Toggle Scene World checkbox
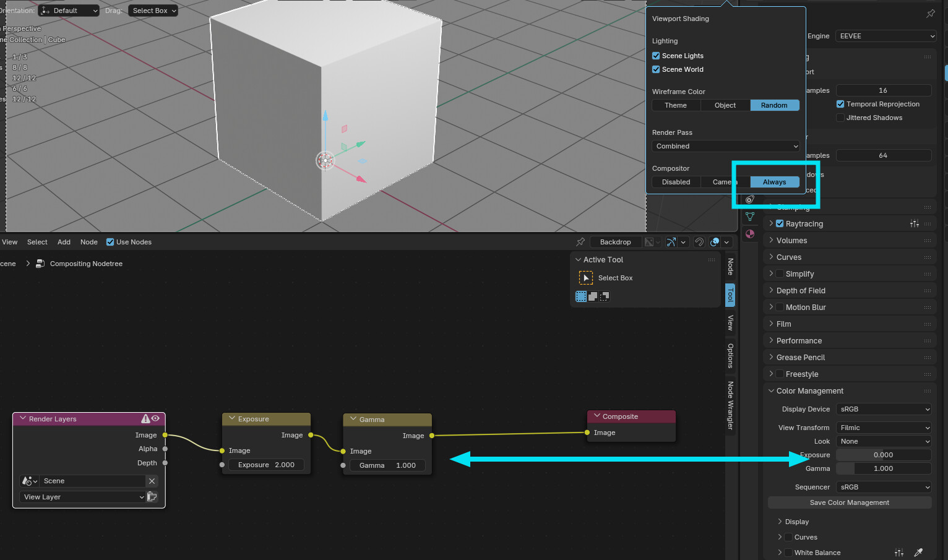Screen dimensions: 948x560 [656, 69]
